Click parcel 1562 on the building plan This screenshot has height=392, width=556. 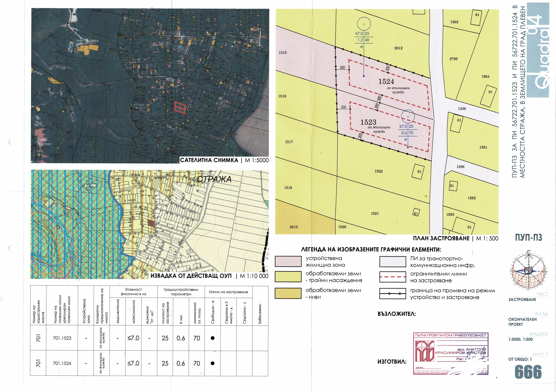pos(454,22)
